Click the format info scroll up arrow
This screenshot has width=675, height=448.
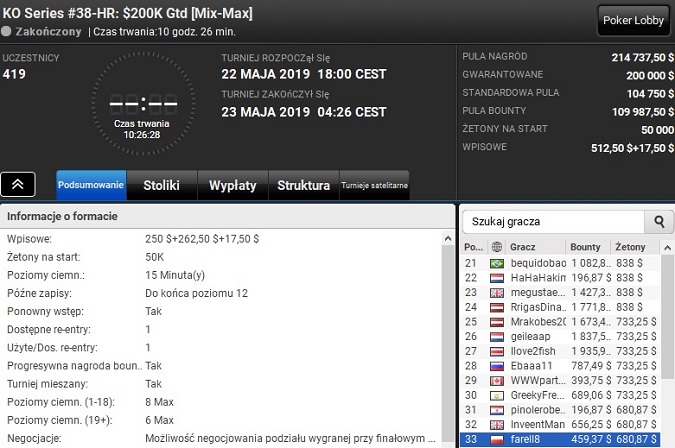click(x=448, y=238)
